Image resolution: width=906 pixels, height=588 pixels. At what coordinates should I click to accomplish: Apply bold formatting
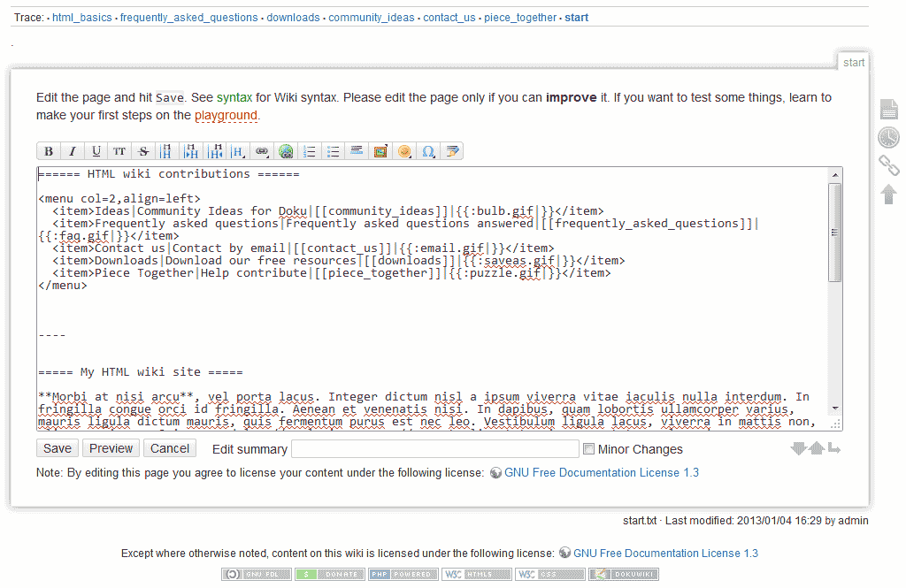[49, 151]
